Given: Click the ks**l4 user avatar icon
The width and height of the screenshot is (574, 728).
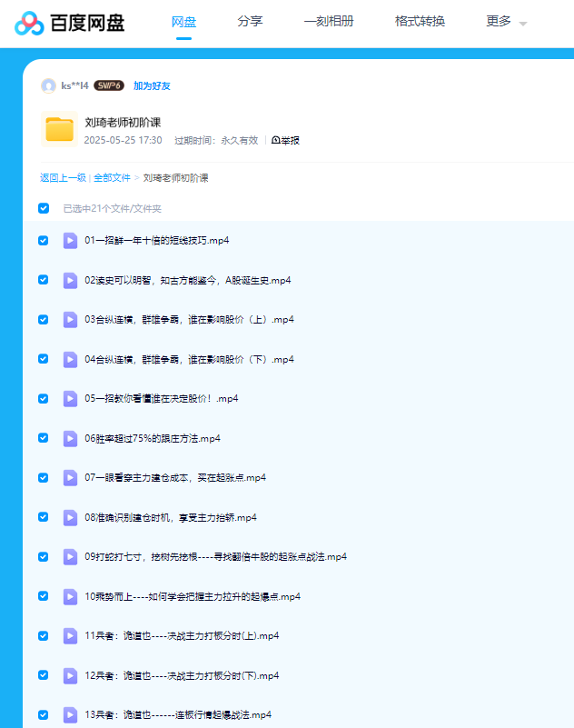Looking at the screenshot, I should pos(48,86).
